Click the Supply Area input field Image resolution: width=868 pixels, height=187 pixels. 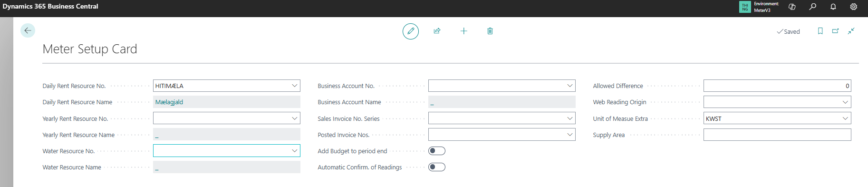coord(777,135)
